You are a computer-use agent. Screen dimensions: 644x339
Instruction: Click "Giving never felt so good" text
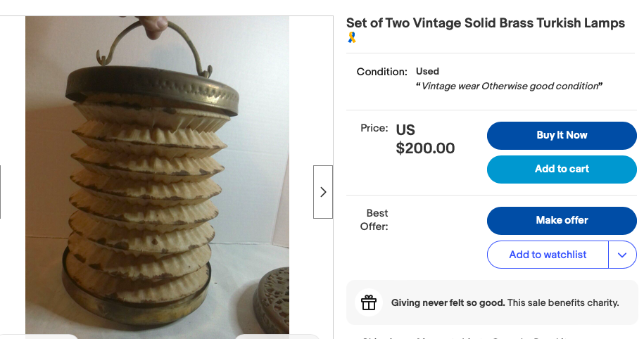(448, 303)
